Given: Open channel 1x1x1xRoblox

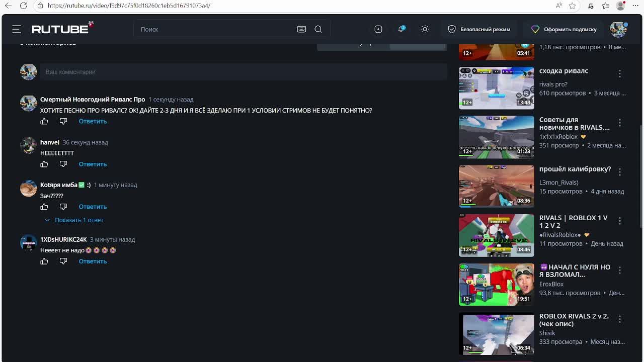Looking at the screenshot, I should [x=558, y=137].
